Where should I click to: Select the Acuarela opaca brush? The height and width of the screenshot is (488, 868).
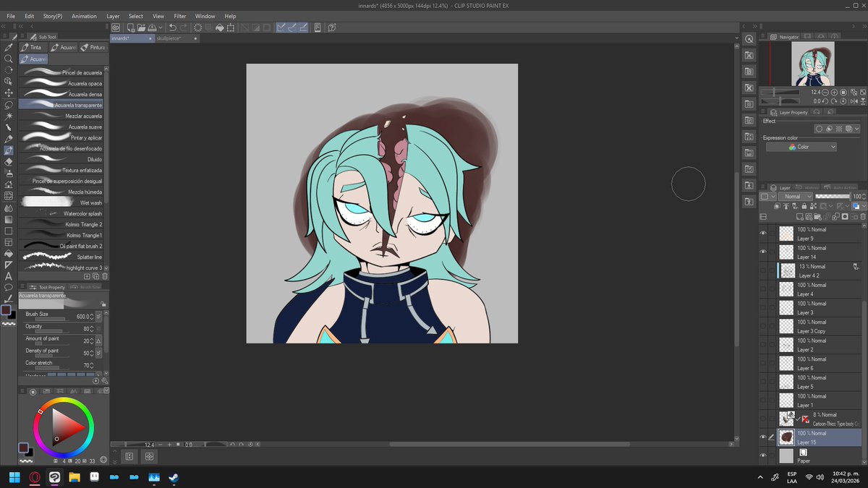(x=62, y=83)
